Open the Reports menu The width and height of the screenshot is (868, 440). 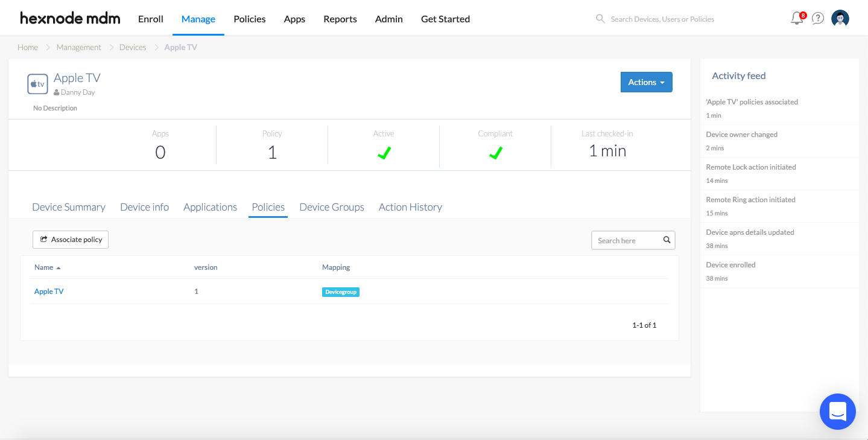click(x=340, y=19)
